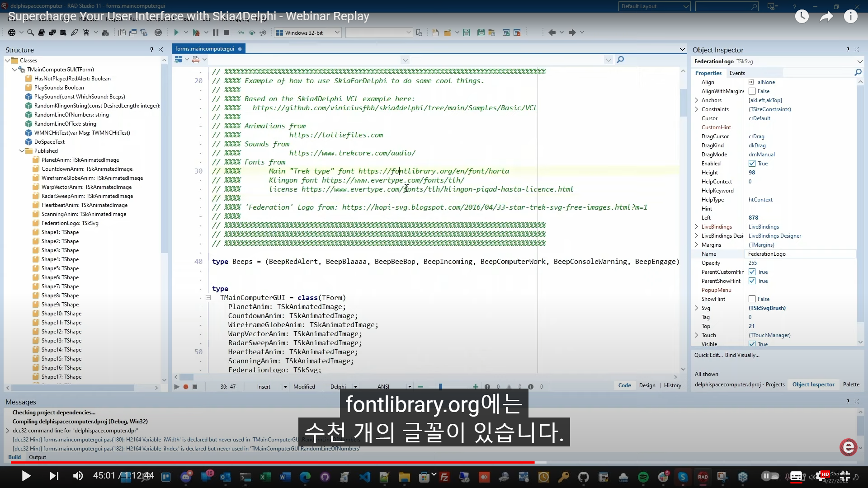
Task: Click YouTube Watch Later clock icon
Action: click(x=802, y=17)
